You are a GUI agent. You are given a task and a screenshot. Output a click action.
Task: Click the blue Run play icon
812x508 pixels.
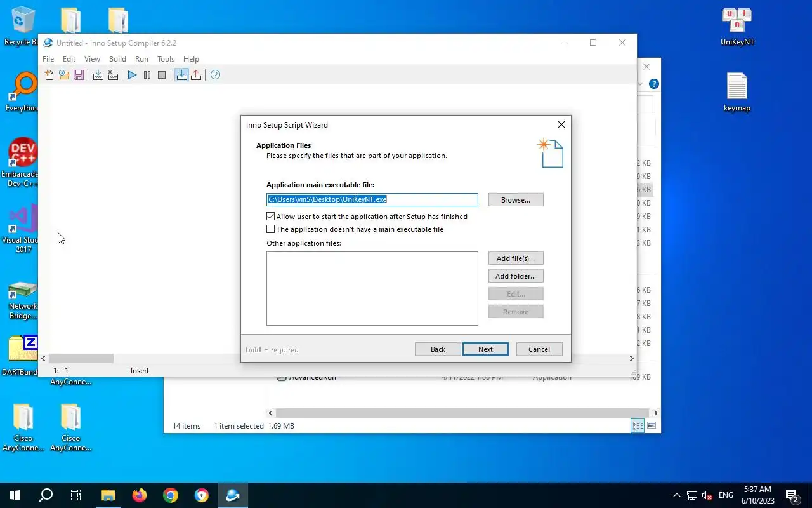tap(132, 75)
